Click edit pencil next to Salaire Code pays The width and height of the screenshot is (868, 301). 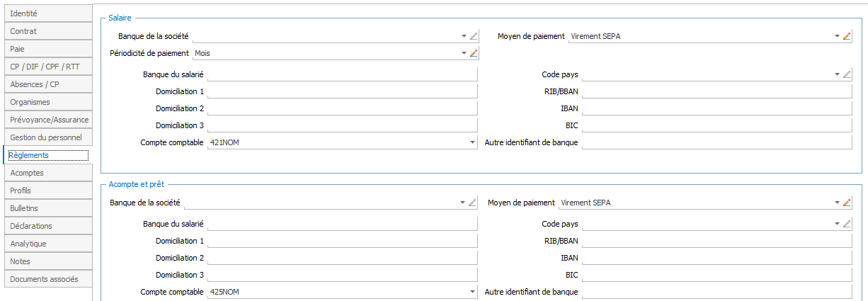847,74
